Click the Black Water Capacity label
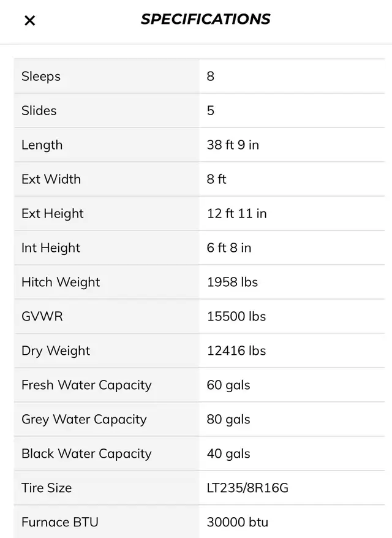Screen dimensions: 392x538 tap(86, 454)
